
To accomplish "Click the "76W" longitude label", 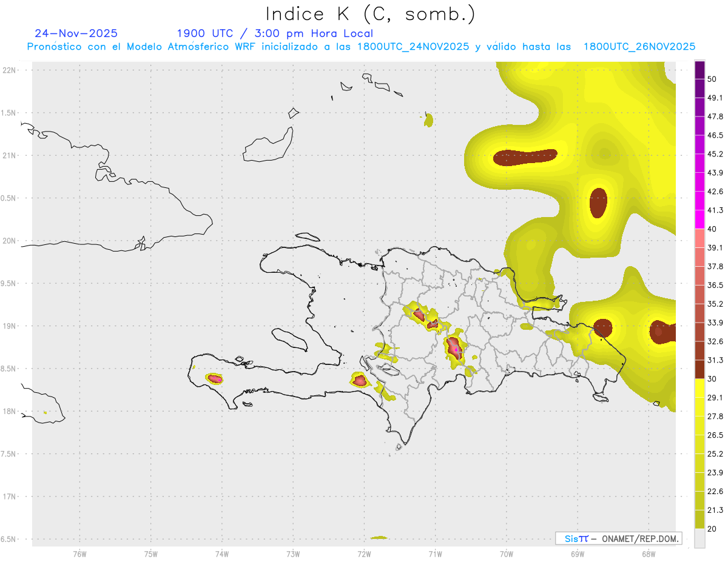I will coord(79,554).
